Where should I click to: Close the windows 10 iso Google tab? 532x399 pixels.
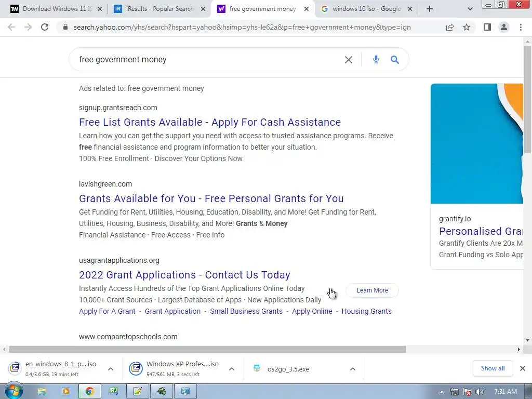(410, 9)
